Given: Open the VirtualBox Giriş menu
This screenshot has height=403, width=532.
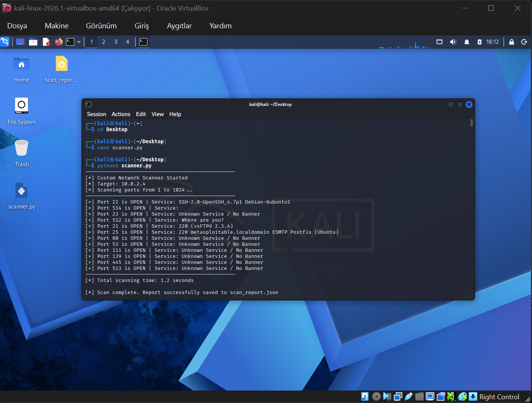Looking at the screenshot, I should coord(142,26).
